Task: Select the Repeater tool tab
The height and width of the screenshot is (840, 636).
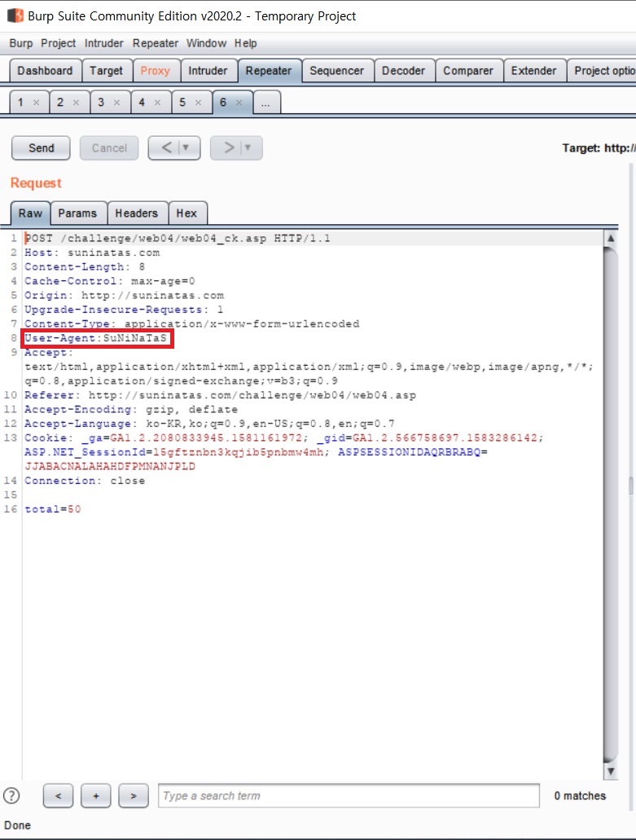Action: click(x=269, y=71)
